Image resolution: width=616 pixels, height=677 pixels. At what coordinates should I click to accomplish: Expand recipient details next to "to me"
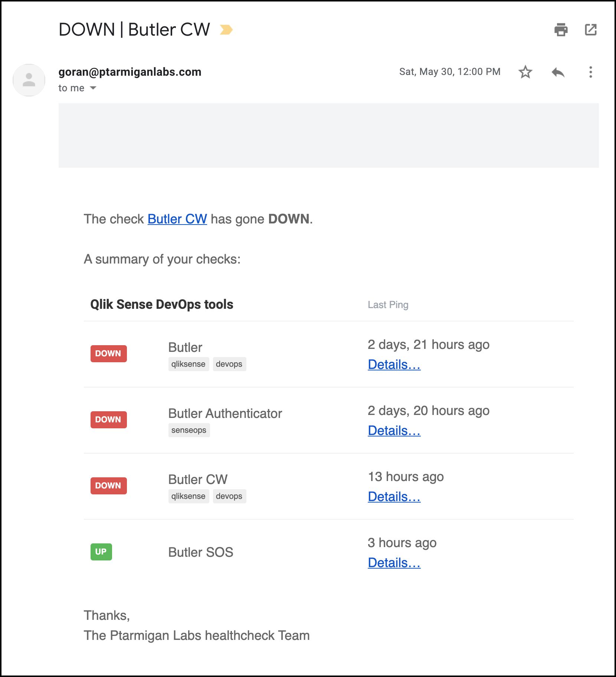point(93,88)
